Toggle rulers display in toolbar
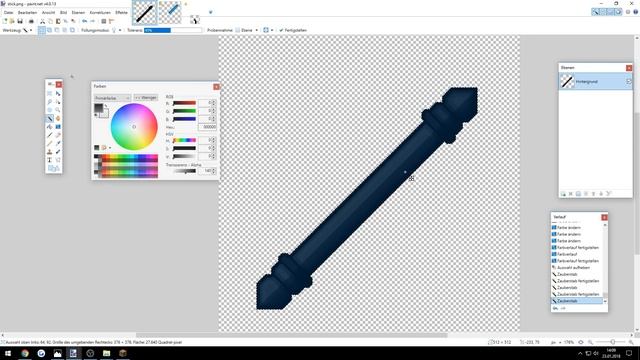The height and width of the screenshot is (360, 640). click(x=111, y=21)
